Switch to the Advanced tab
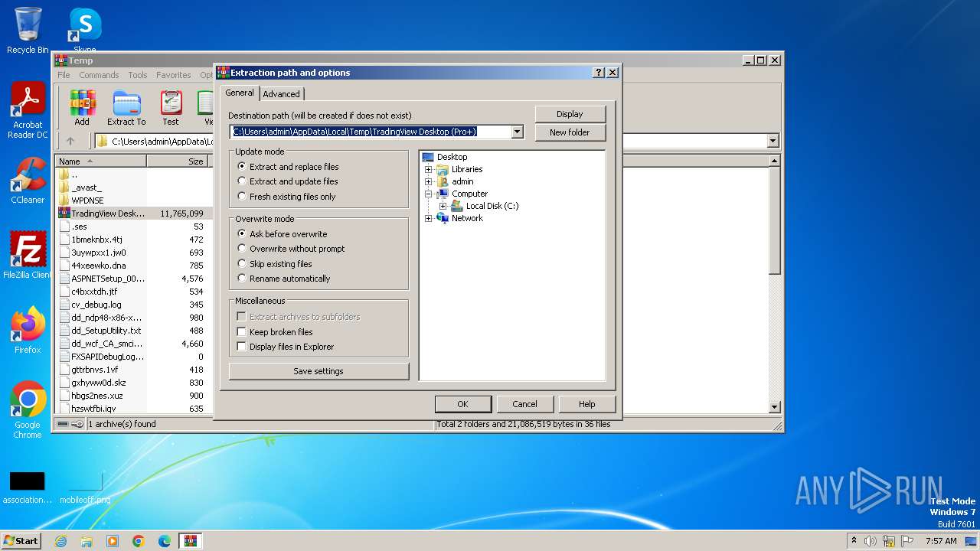980x551 pixels. (282, 94)
